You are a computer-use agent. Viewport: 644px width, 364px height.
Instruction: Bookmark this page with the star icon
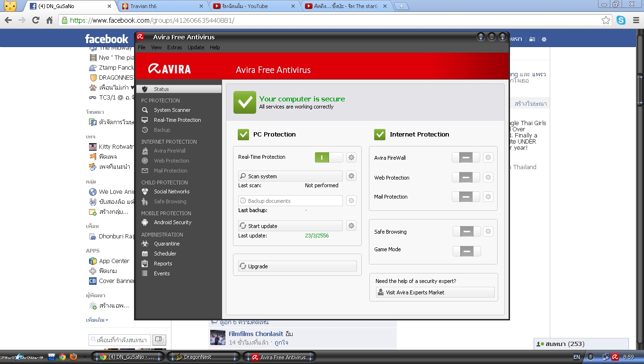[x=606, y=20]
